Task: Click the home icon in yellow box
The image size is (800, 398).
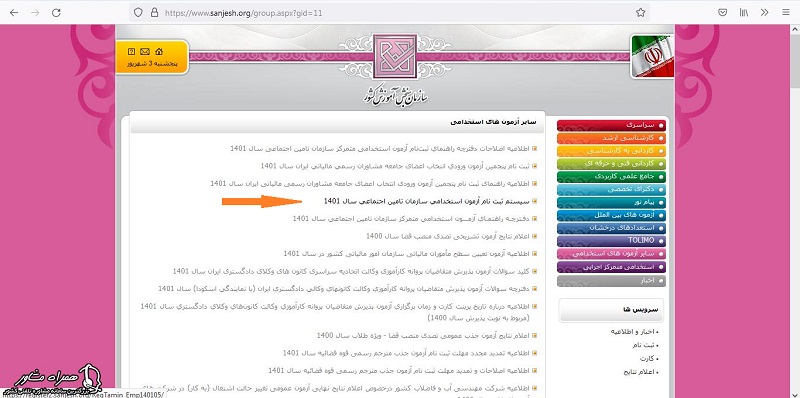Action: click(x=159, y=52)
